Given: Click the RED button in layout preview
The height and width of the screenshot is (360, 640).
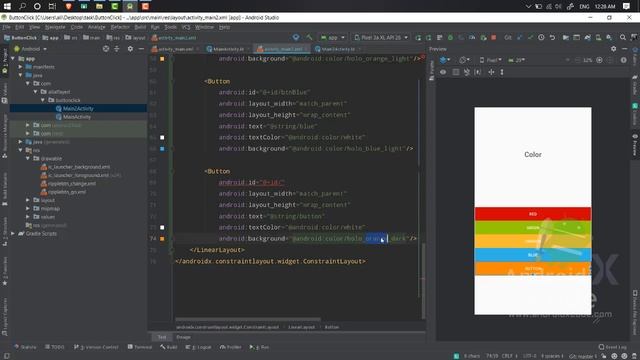Looking at the screenshot, I should click(533, 214).
